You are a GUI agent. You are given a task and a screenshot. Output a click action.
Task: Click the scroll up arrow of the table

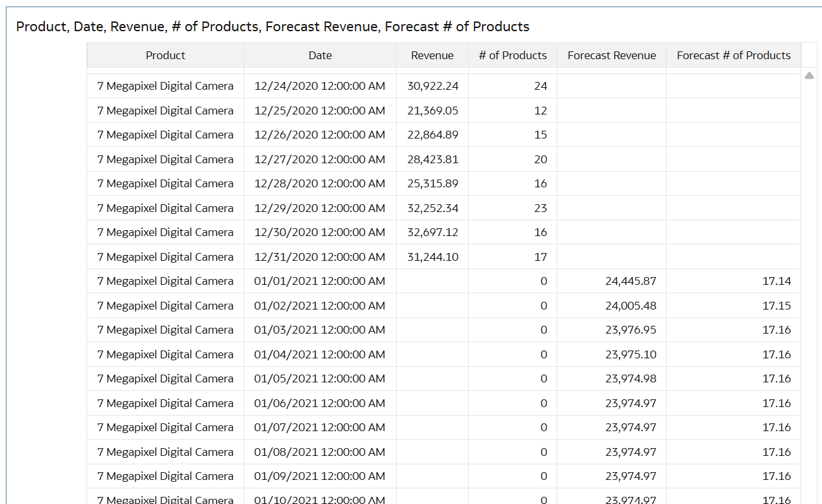809,76
